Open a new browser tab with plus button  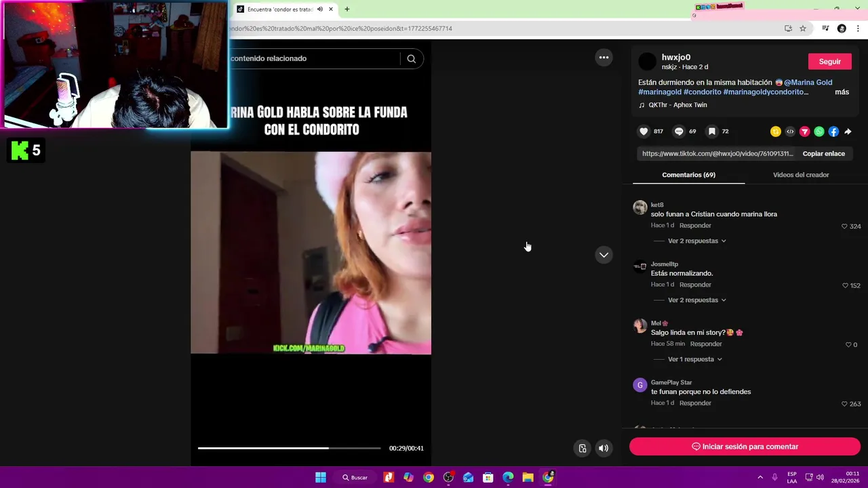coord(347,9)
